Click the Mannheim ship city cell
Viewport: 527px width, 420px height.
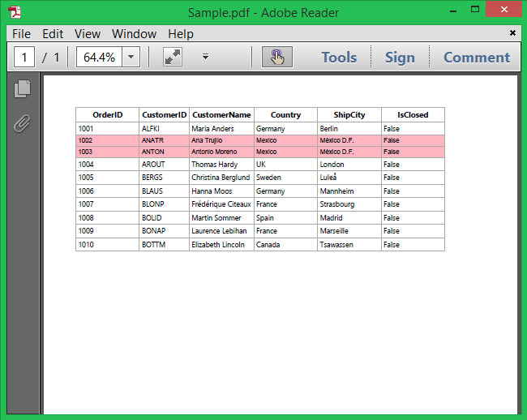349,191
